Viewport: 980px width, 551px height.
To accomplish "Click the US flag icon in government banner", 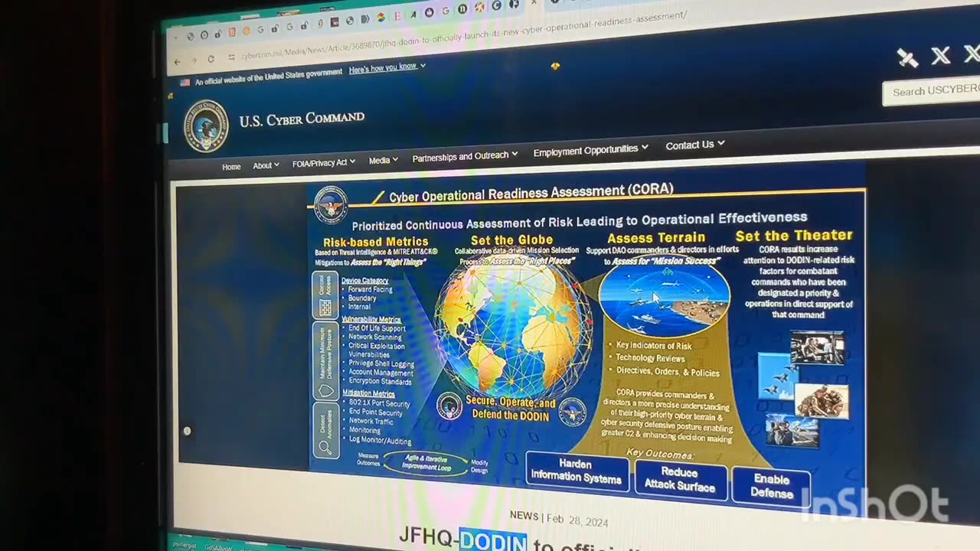I will tap(185, 83).
